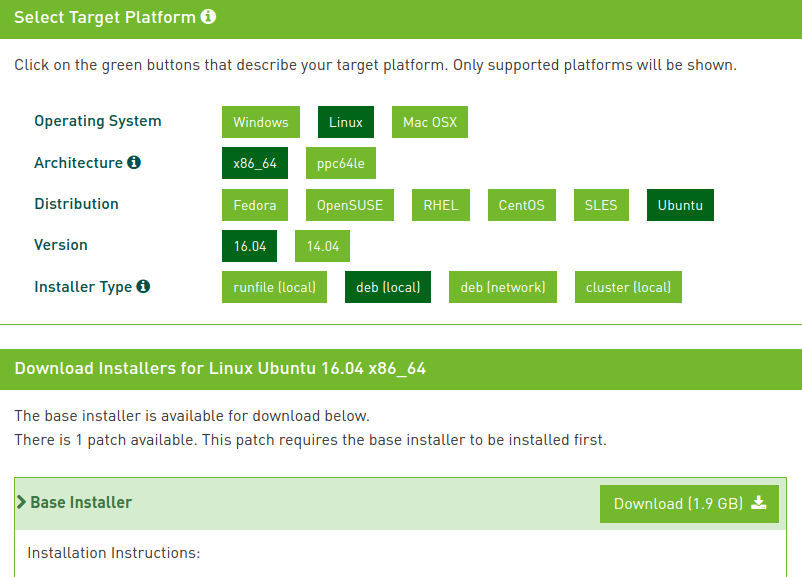Show the Installer Type info icon
This screenshot has width=802, height=577.
(x=143, y=286)
